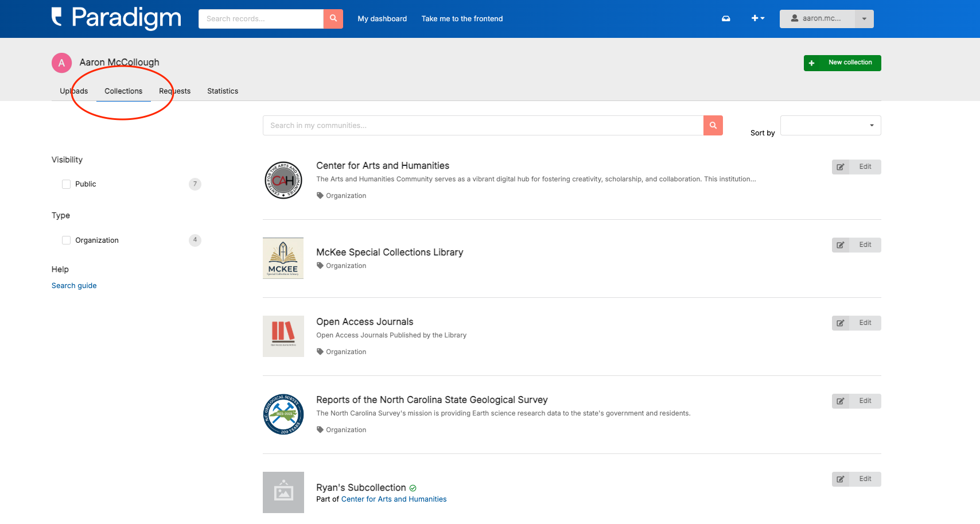
Task: Open McKee Special Collections Library title
Action: click(x=390, y=253)
